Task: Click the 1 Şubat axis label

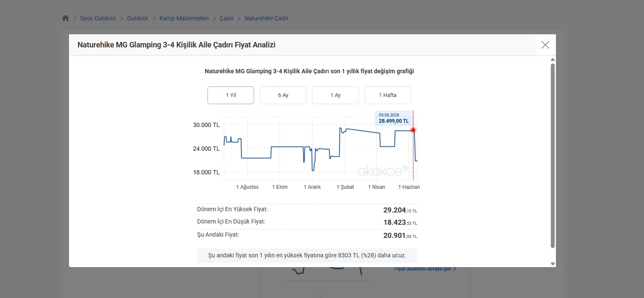Action: 345,187
